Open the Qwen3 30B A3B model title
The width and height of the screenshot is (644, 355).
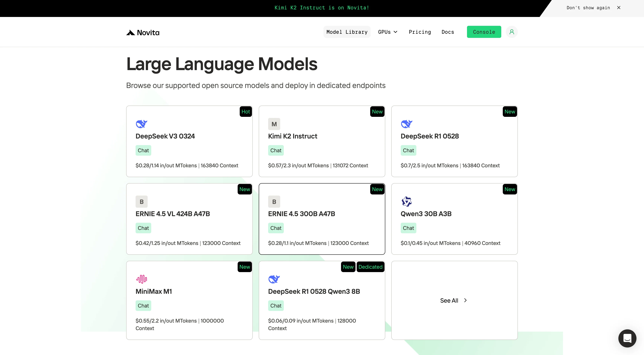pyautogui.click(x=426, y=214)
